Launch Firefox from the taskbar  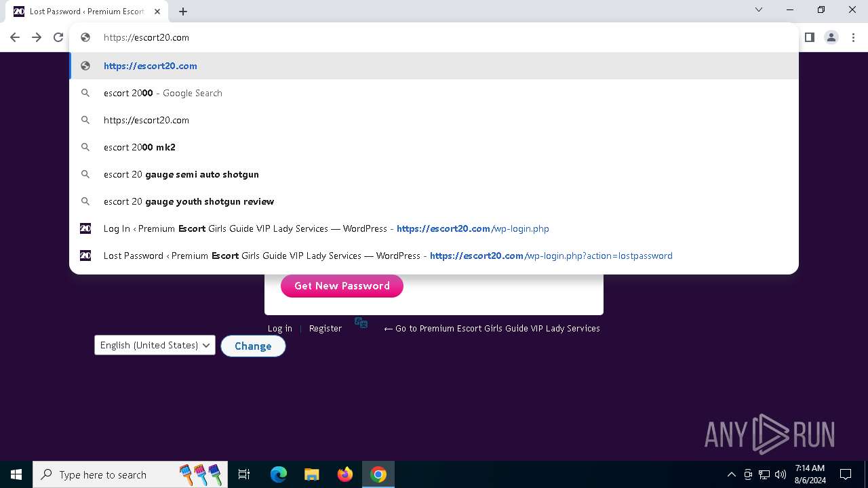[x=345, y=474]
